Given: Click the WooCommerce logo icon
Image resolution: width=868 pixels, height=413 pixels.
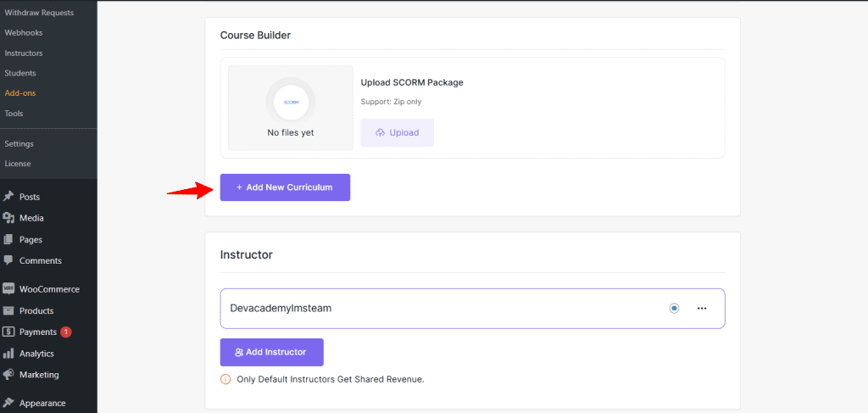Looking at the screenshot, I should pos(8,289).
